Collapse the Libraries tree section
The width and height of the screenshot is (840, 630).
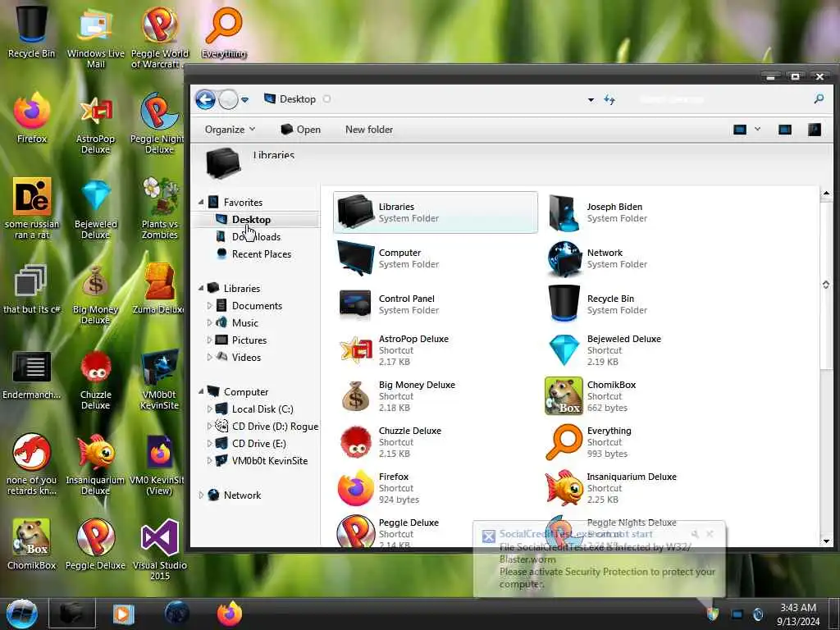201,288
